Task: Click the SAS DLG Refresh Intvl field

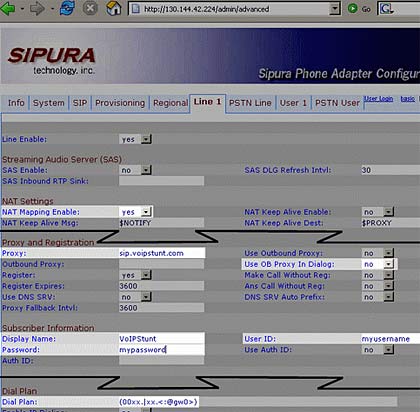Action: tap(391, 170)
